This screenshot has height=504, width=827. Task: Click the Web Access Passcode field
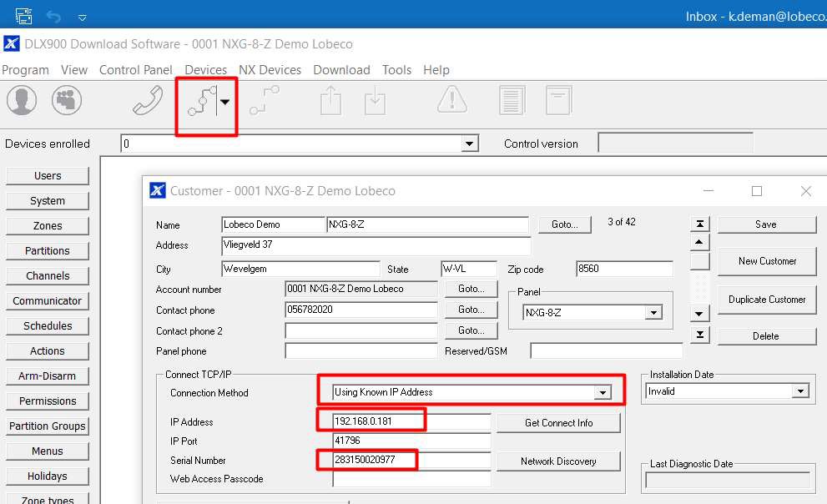click(x=411, y=479)
